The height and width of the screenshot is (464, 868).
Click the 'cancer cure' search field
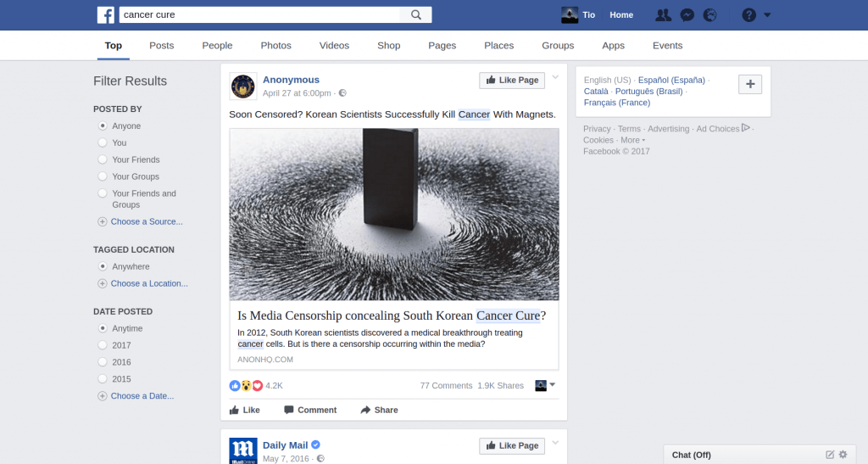pyautogui.click(x=259, y=14)
